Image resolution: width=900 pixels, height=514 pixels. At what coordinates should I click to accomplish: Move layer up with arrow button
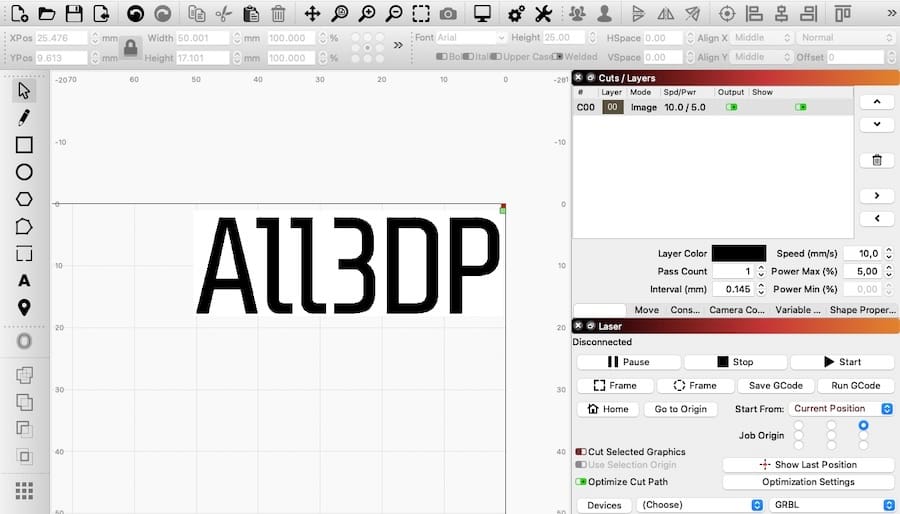(x=876, y=102)
